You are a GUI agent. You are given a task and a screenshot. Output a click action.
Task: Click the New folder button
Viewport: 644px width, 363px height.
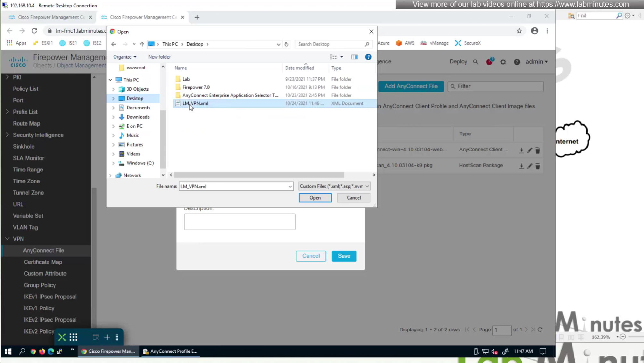(x=159, y=57)
